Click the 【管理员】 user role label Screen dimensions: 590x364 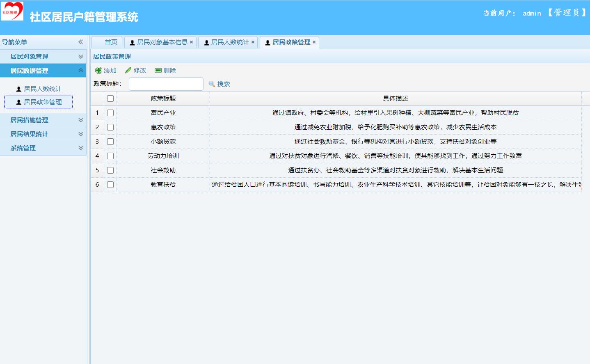coord(567,13)
